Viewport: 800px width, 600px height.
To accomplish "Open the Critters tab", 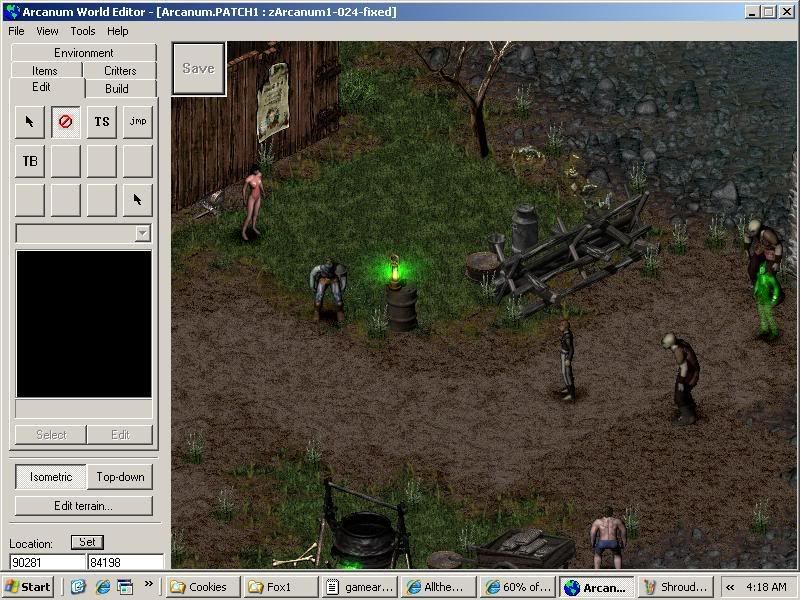I will tap(120, 70).
